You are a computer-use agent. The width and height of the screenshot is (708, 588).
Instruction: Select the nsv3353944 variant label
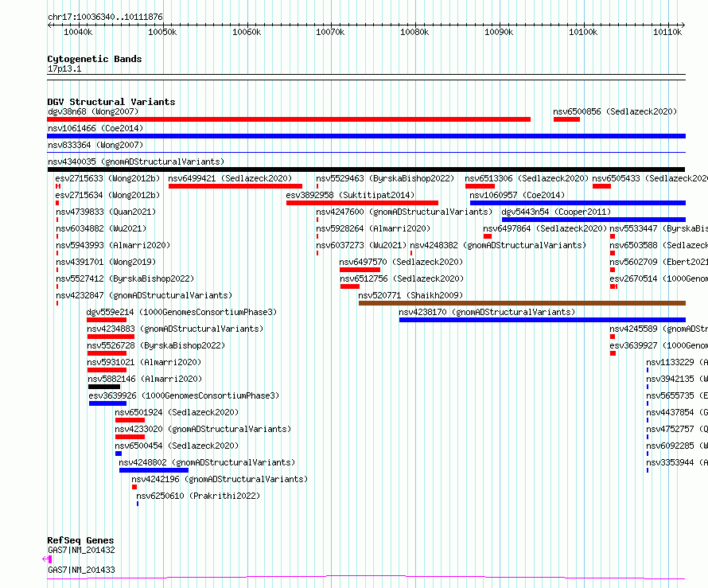coord(677,462)
